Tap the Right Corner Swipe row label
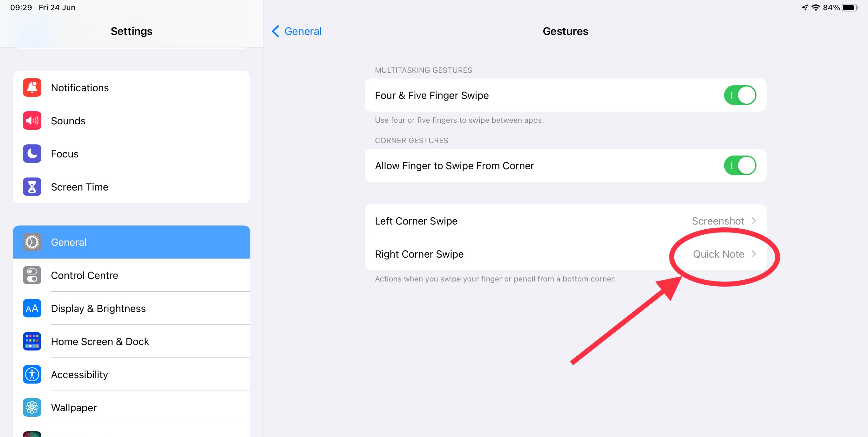The width and height of the screenshot is (868, 437). [x=419, y=254]
